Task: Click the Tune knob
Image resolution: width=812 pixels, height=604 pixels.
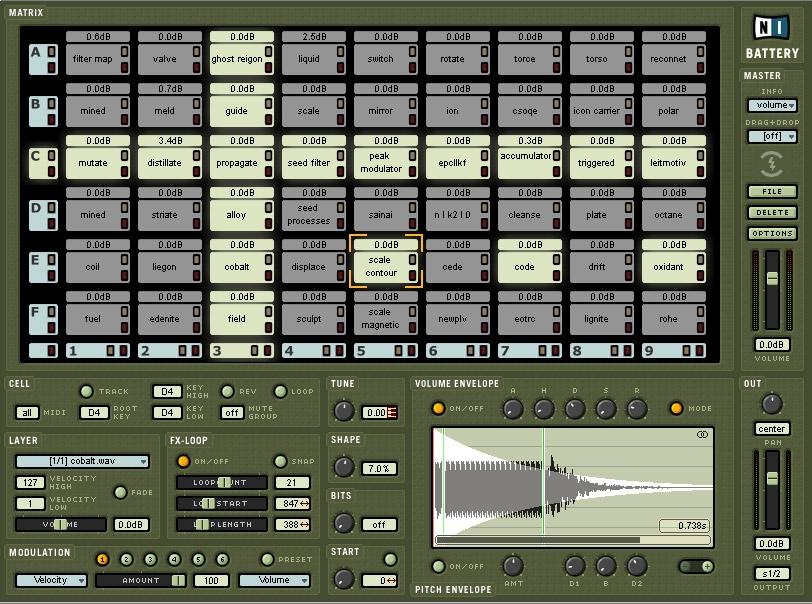Action: [344, 411]
